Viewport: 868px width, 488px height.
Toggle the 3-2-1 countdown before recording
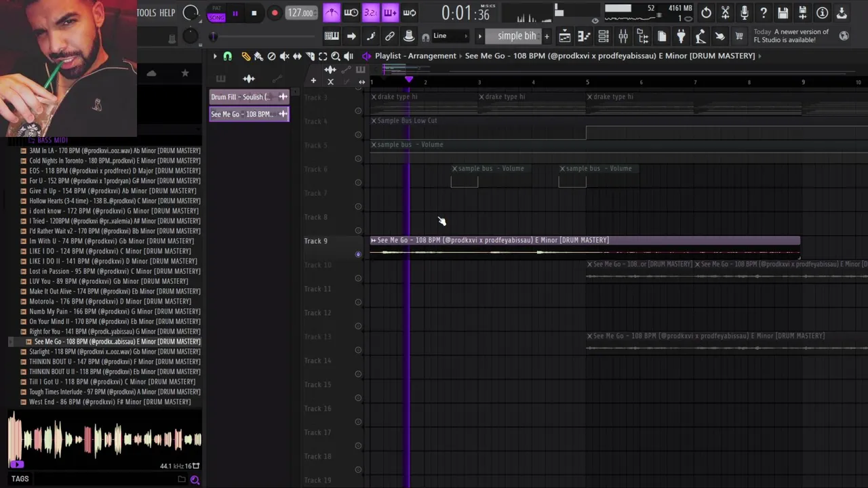370,13
